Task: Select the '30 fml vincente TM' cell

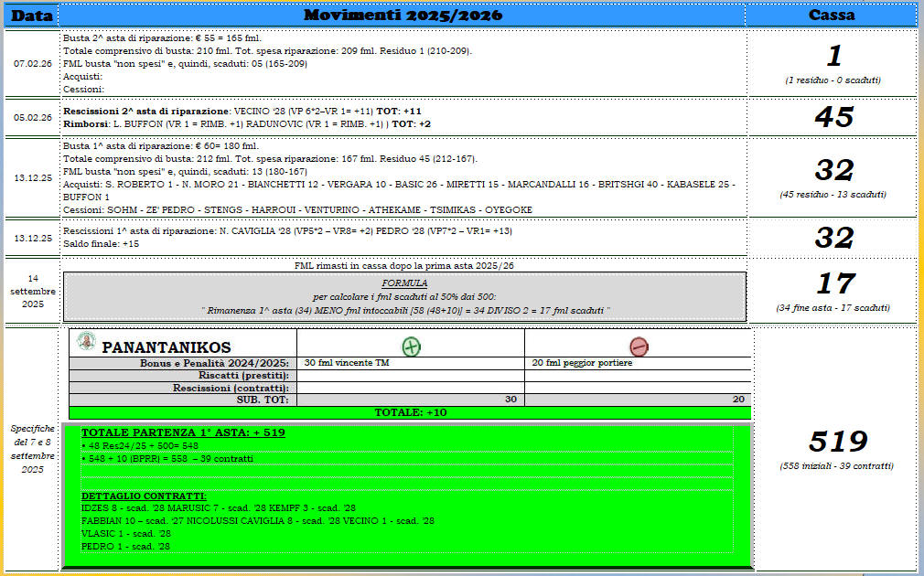Action: [x=410, y=363]
